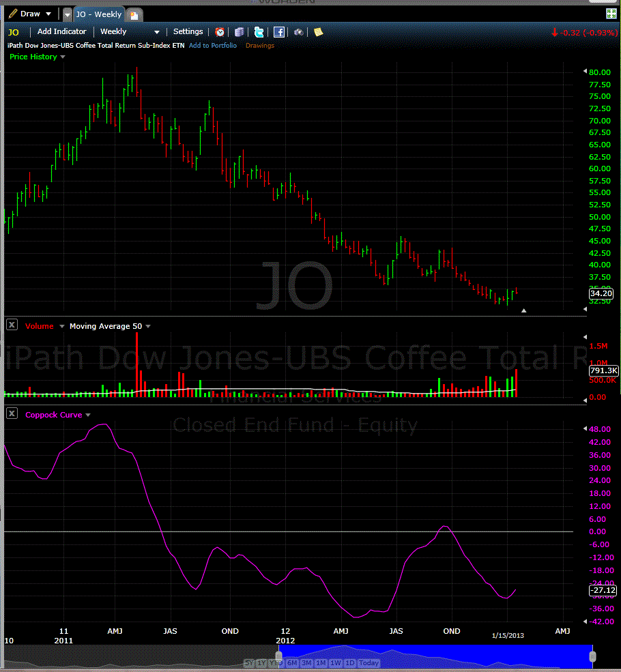Click the iPath Dow Jones-UBS Coffee ETN name
This screenshot has height=672, width=621.
coord(96,46)
